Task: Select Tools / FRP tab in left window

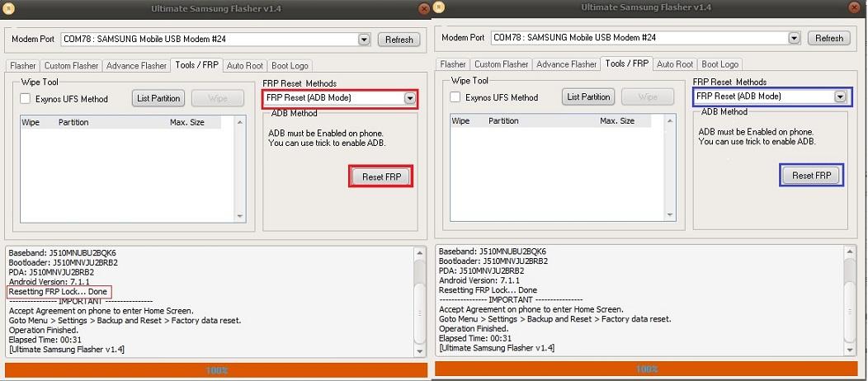Action: [196, 64]
